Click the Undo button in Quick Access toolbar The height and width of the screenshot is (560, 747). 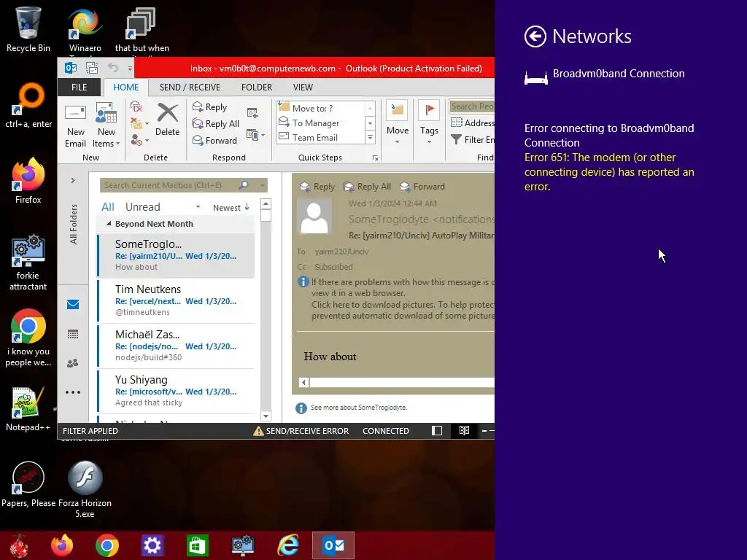(x=113, y=68)
